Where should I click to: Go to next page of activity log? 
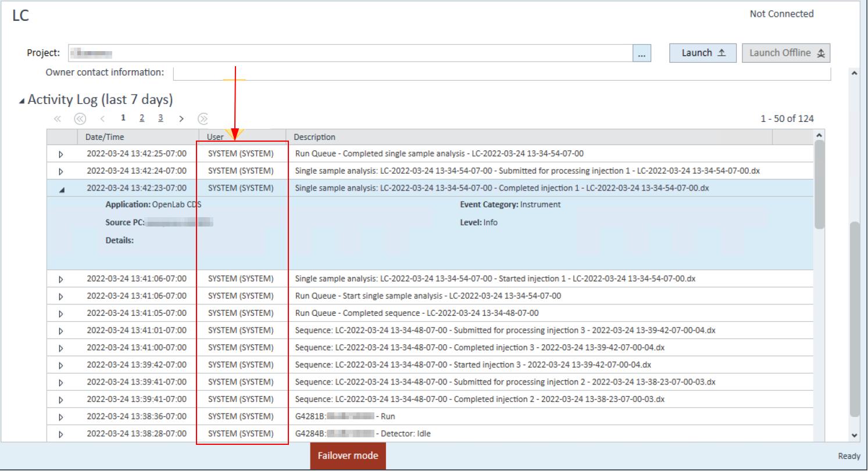[181, 118]
